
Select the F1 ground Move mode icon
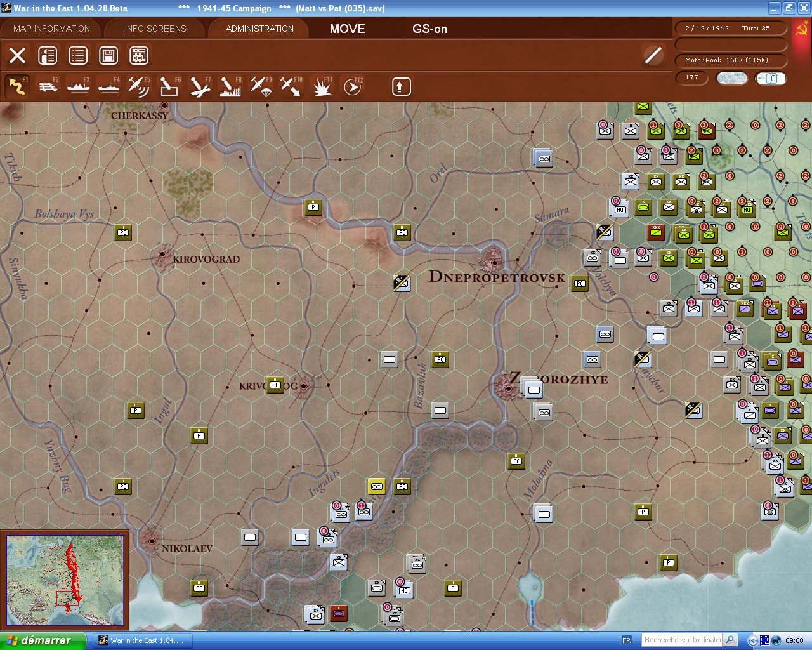(x=17, y=86)
